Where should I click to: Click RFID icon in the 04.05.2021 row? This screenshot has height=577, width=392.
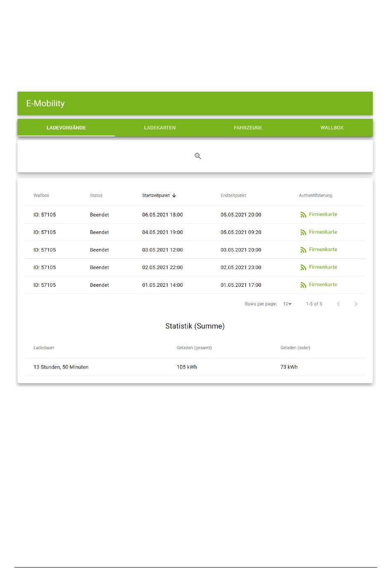[303, 232]
